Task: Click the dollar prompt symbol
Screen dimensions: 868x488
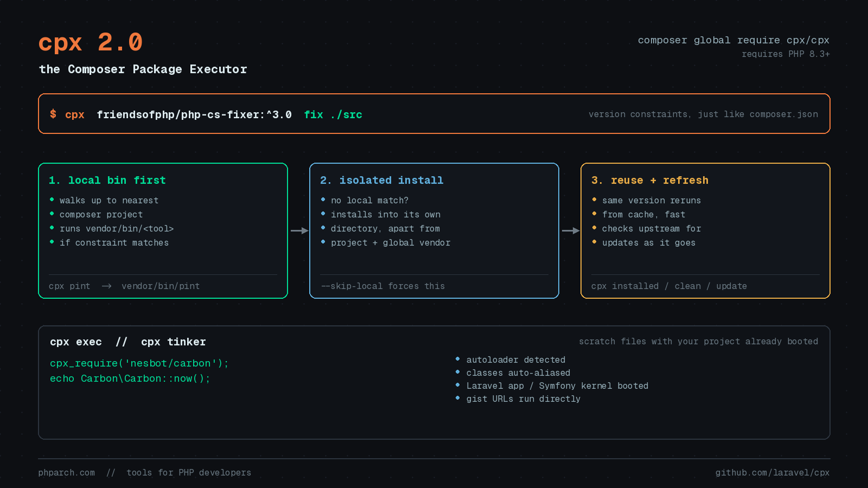Action: tap(53, 114)
